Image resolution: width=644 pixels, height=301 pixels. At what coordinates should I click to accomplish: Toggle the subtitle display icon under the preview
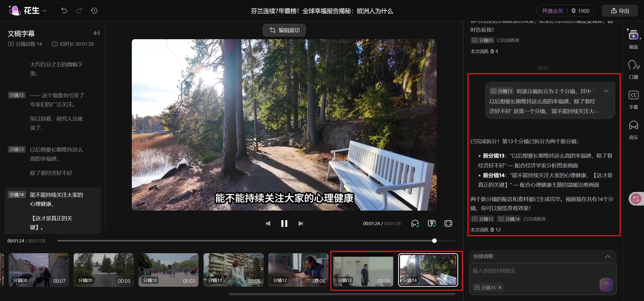point(432,223)
